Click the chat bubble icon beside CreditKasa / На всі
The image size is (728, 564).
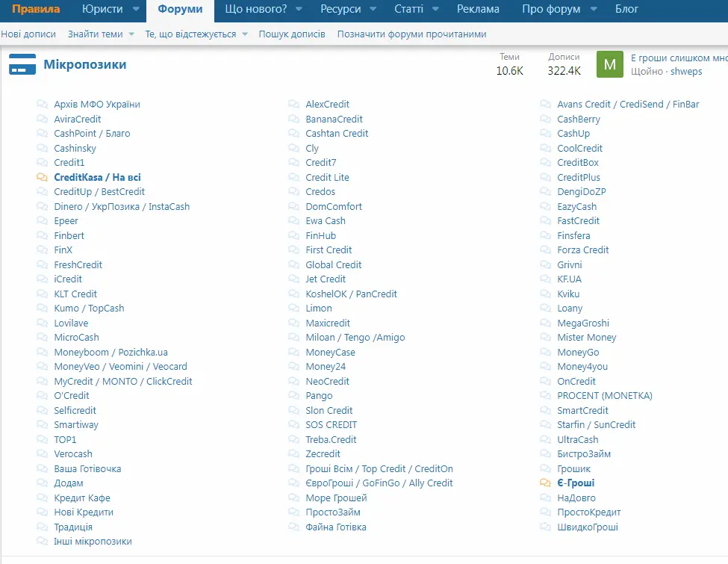pyautogui.click(x=43, y=178)
